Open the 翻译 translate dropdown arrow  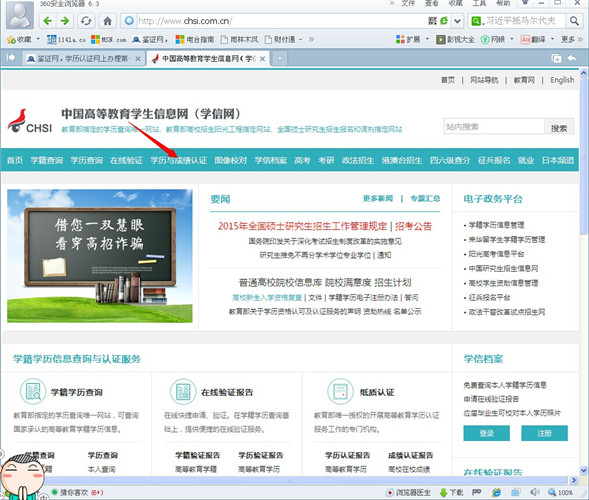pyautogui.click(x=552, y=39)
